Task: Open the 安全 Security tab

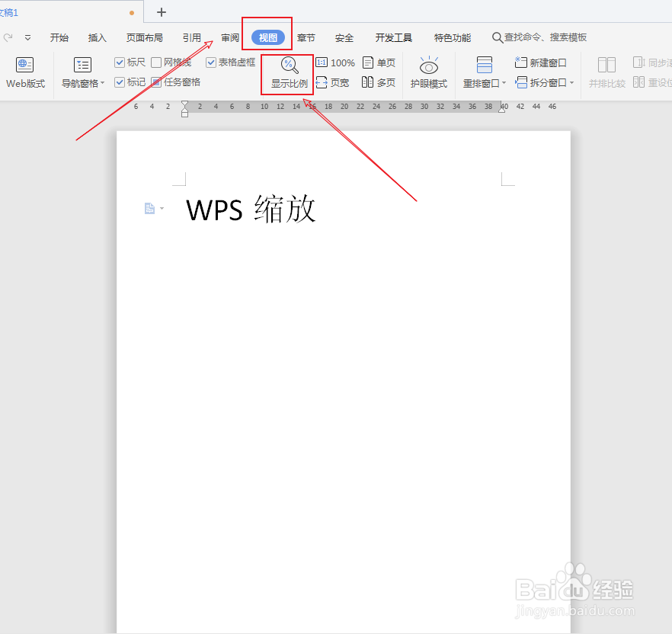Action: tap(344, 38)
